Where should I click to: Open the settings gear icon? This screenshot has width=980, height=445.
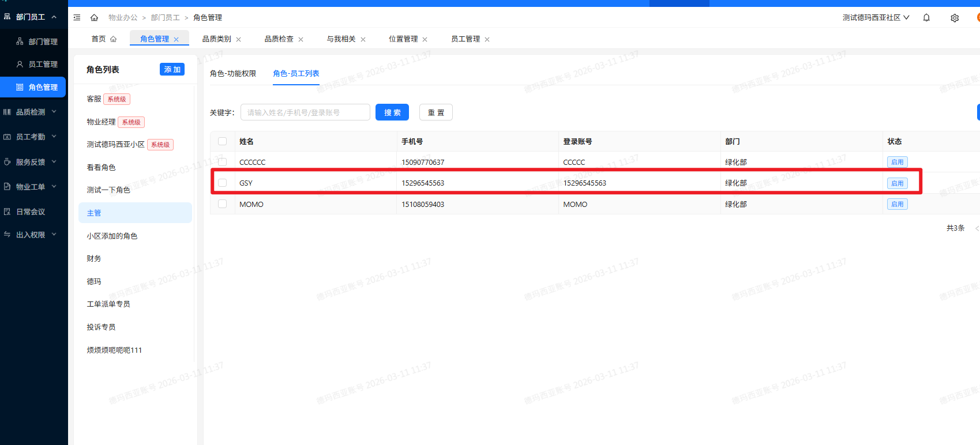[x=955, y=18]
